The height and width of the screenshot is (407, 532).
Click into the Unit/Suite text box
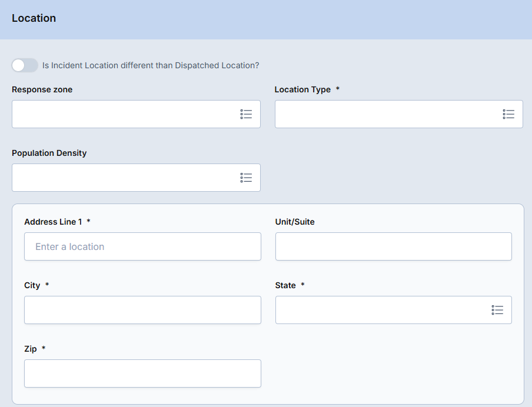393,246
